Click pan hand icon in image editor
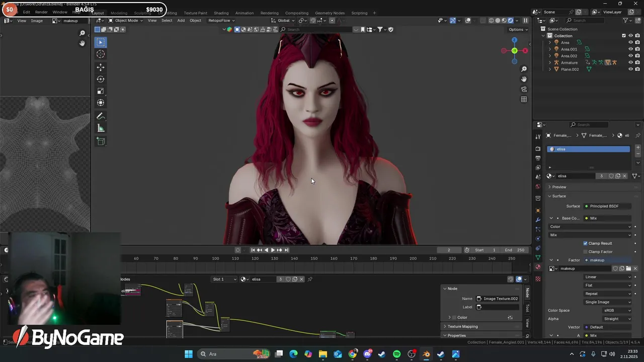Image resolution: width=644 pixels, height=362 pixels. [83, 43]
